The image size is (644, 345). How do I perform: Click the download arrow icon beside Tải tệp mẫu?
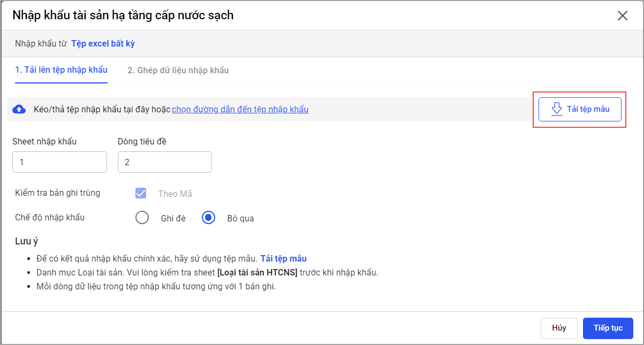[557, 109]
